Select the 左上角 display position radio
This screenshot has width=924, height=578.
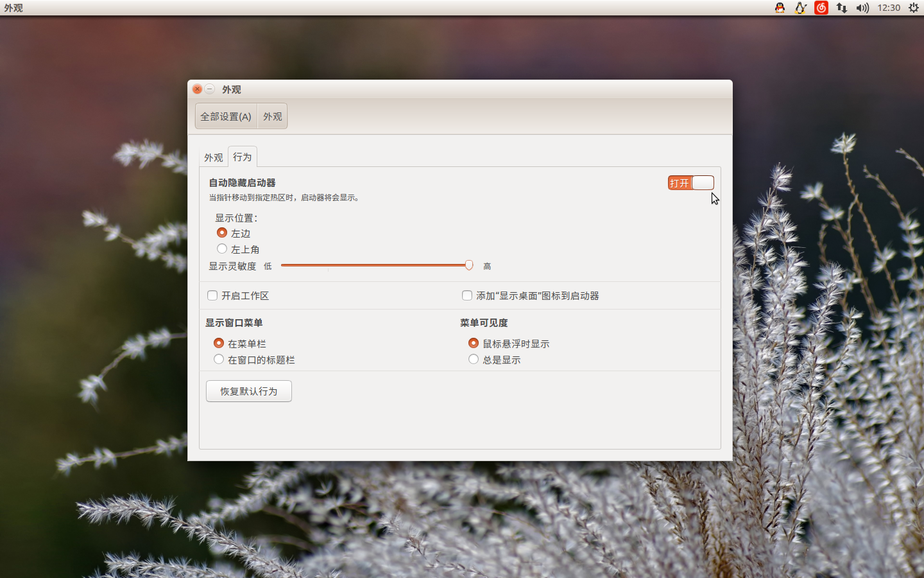pos(222,249)
